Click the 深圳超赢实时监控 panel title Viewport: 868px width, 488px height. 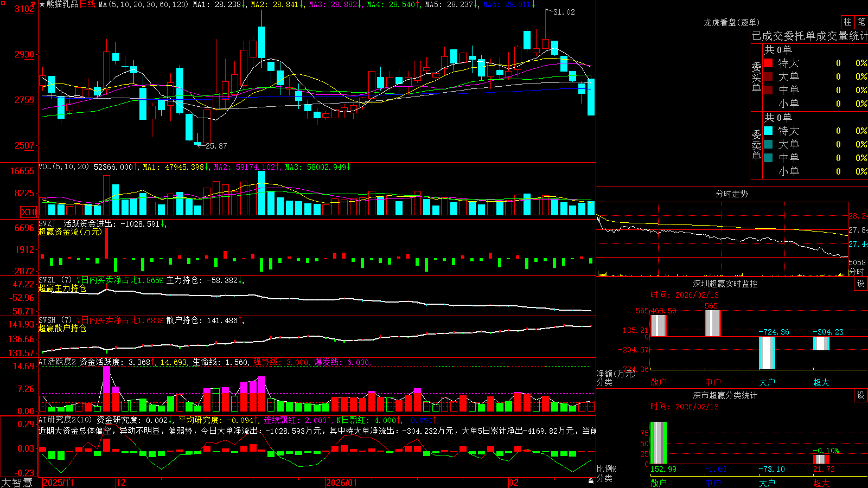[x=725, y=284]
